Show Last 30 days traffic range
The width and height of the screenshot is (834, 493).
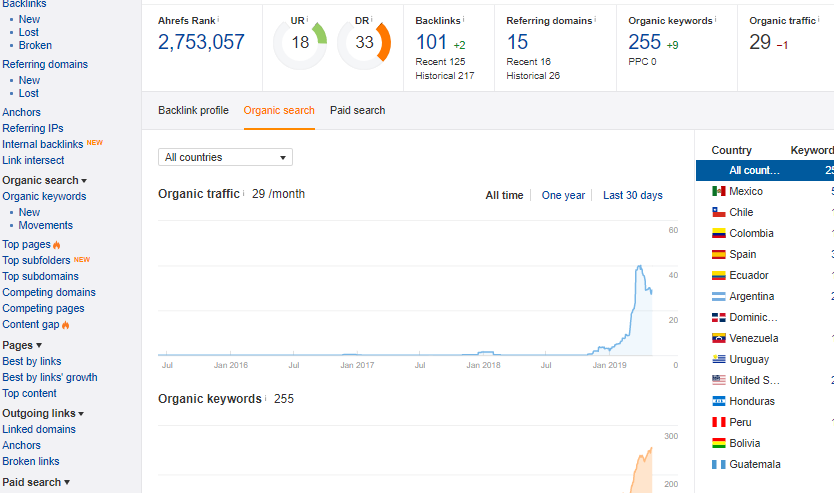633,195
